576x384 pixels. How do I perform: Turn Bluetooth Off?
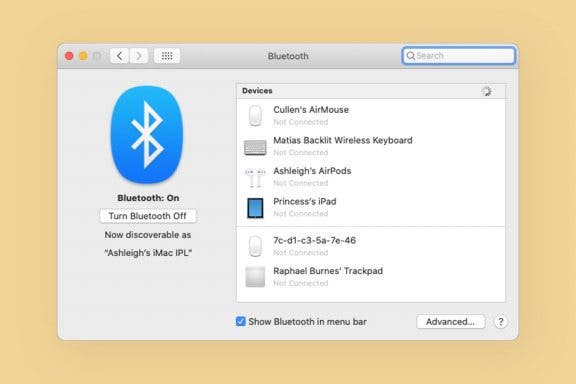tap(148, 216)
